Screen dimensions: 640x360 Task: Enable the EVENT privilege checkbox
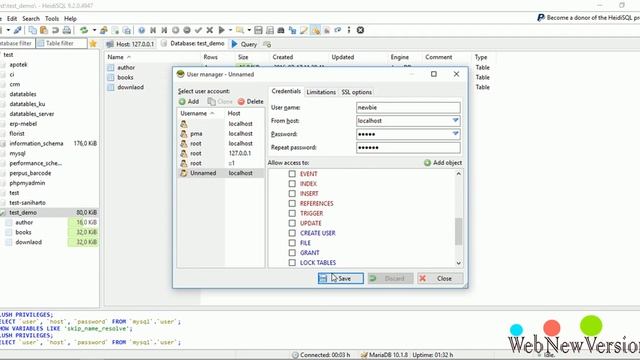tap(292, 174)
